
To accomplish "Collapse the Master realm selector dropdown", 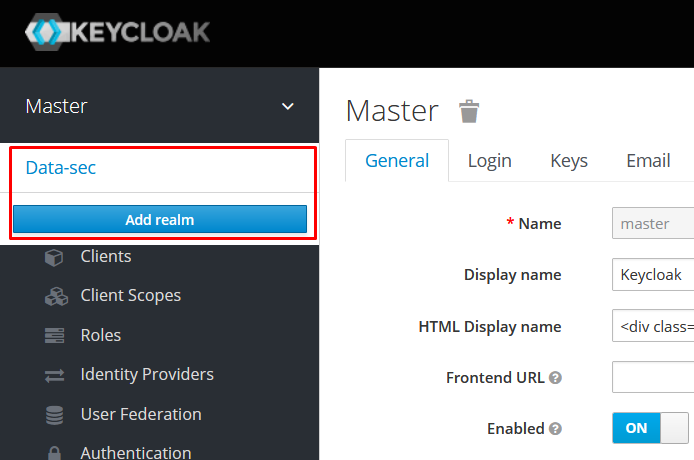I will click(x=288, y=106).
